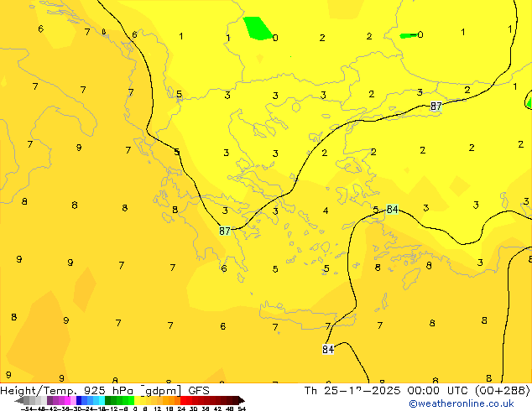The image size is (532, 411).
Task: Click the lone "4" temperature value on the map
Action: click(x=326, y=211)
